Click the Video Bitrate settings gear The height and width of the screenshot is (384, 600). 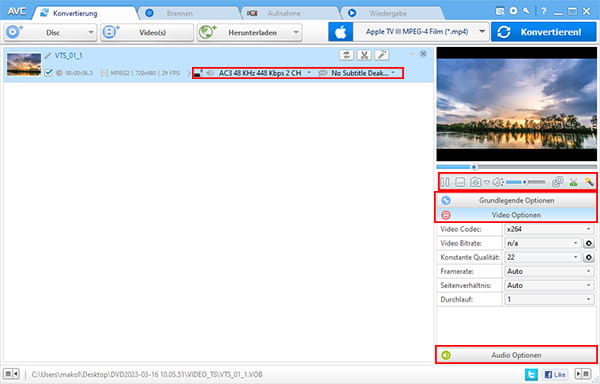coord(589,243)
